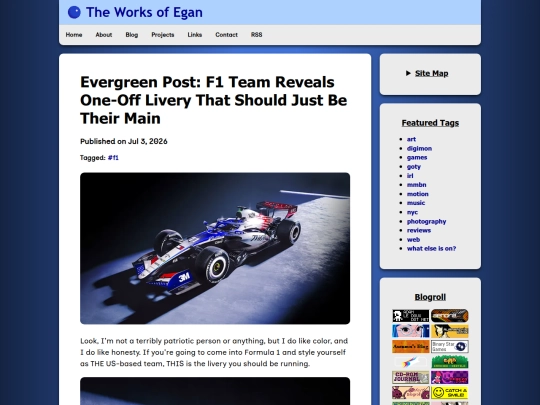This screenshot has height=405, width=540.
Task: Select the music featured tag
Action: pyautogui.click(x=416, y=203)
